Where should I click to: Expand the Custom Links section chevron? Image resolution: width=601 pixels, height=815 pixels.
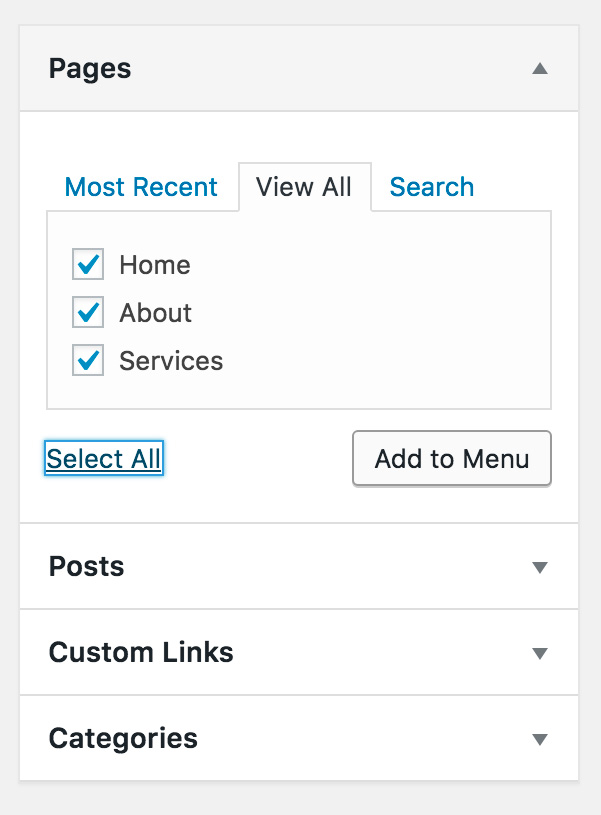(539, 653)
